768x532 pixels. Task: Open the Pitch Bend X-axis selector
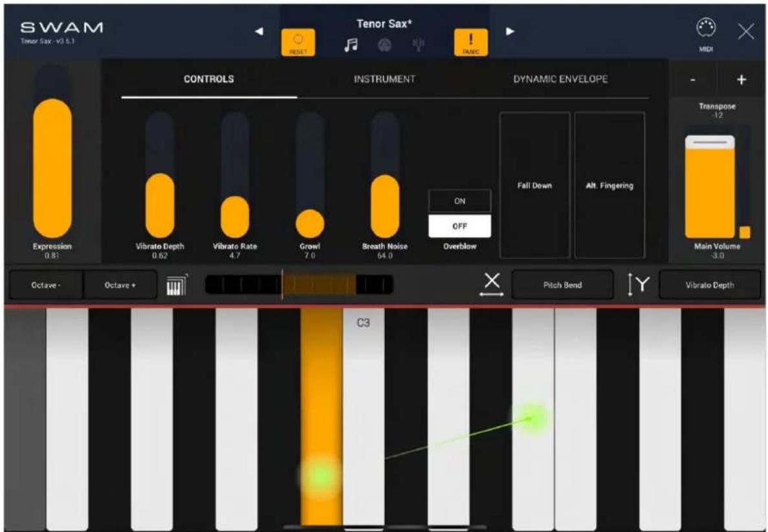tap(562, 285)
